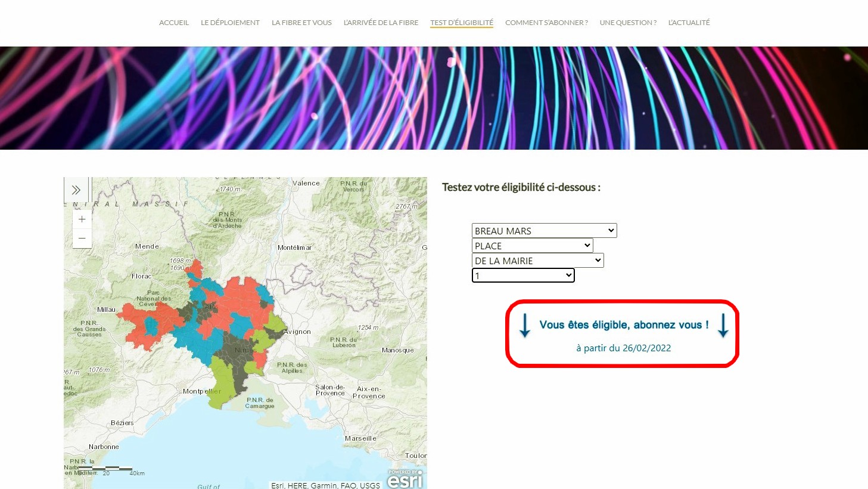The image size is (868, 489).
Task: Open UNE QUESTION ? page
Action: point(628,23)
